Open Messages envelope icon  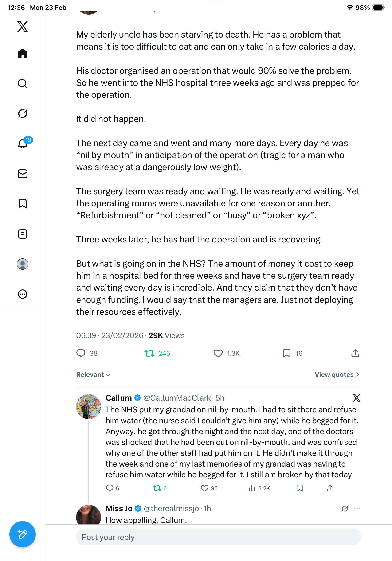coord(23,174)
